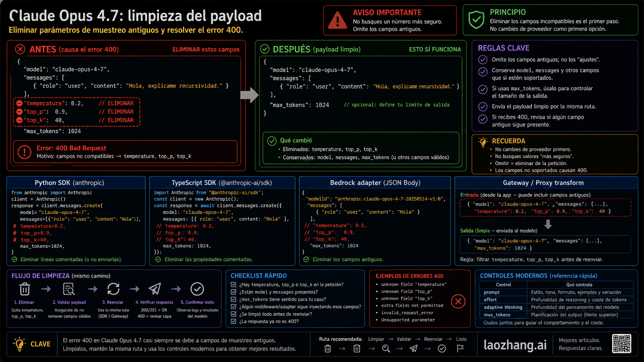Click the exclamation icon in Error: 400 Bad Request
The image size is (644, 362).
point(24,152)
